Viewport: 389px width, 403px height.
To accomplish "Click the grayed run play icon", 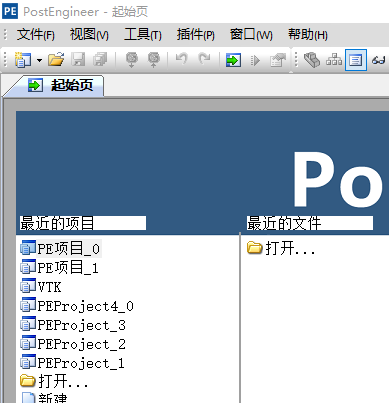I will (255, 60).
